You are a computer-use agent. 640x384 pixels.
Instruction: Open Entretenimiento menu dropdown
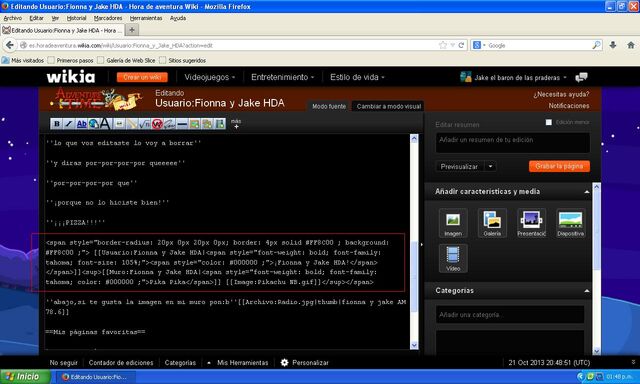(282, 77)
